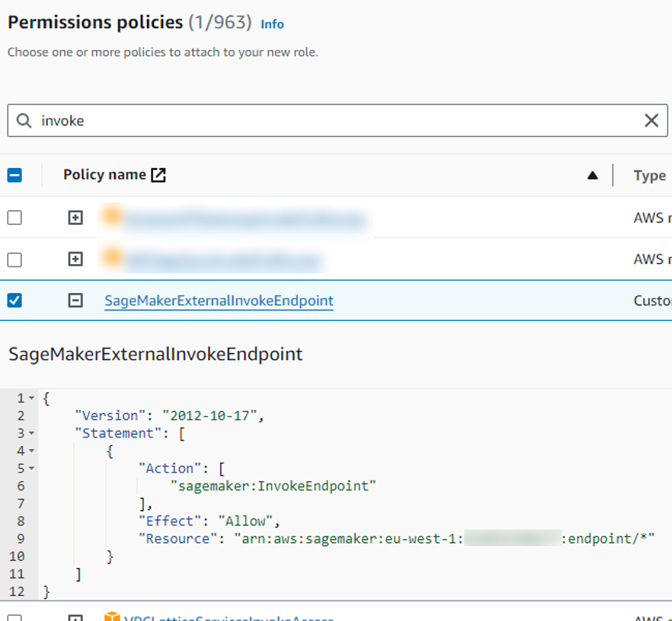Click the magnifier search icon
672x621 pixels.
click(x=24, y=121)
